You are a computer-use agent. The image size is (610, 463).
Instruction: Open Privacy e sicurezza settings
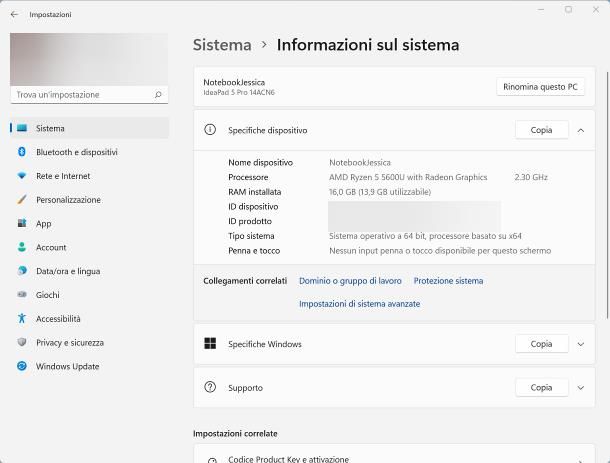click(89, 342)
